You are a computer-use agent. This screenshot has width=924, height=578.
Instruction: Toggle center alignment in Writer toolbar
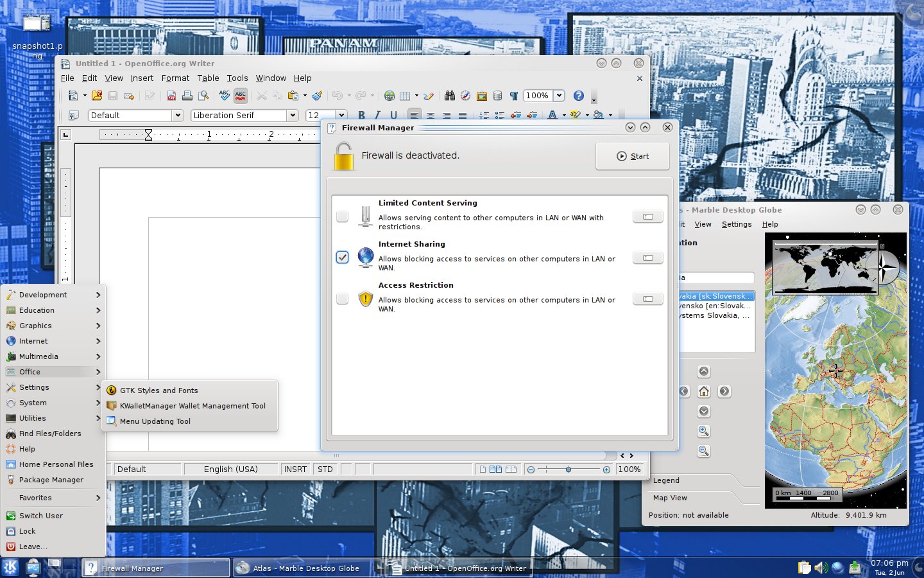[430, 115]
